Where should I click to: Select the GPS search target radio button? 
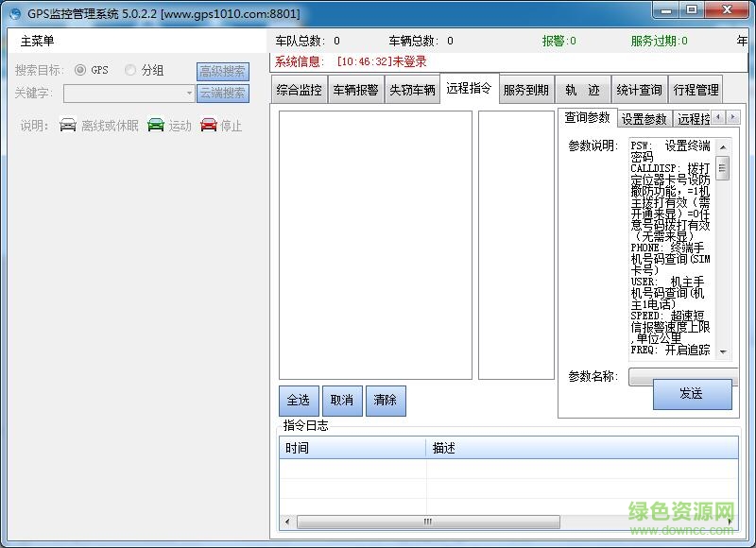[x=82, y=70]
